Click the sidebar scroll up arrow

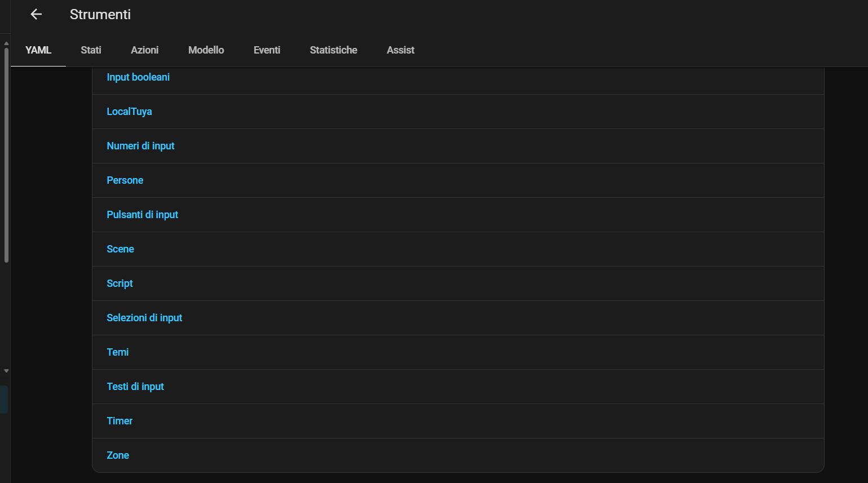(x=6, y=43)
